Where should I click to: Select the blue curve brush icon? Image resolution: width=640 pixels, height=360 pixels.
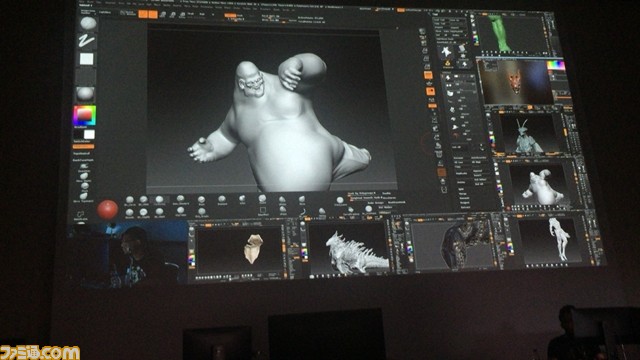pos(302,211)
